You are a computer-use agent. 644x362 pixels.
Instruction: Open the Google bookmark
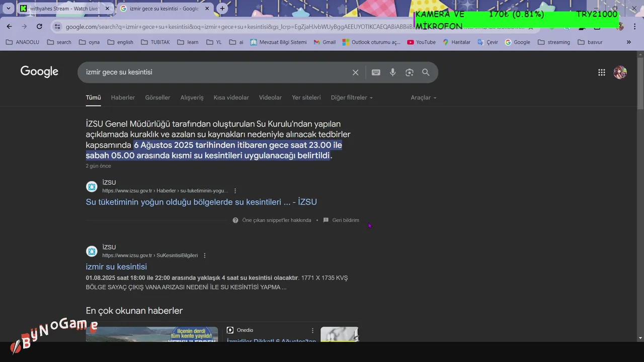point(517,42)
